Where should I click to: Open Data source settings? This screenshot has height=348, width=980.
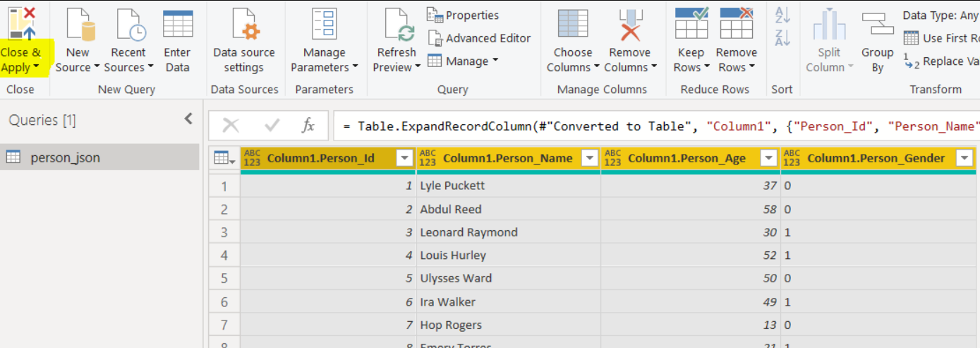click(243, 41)
